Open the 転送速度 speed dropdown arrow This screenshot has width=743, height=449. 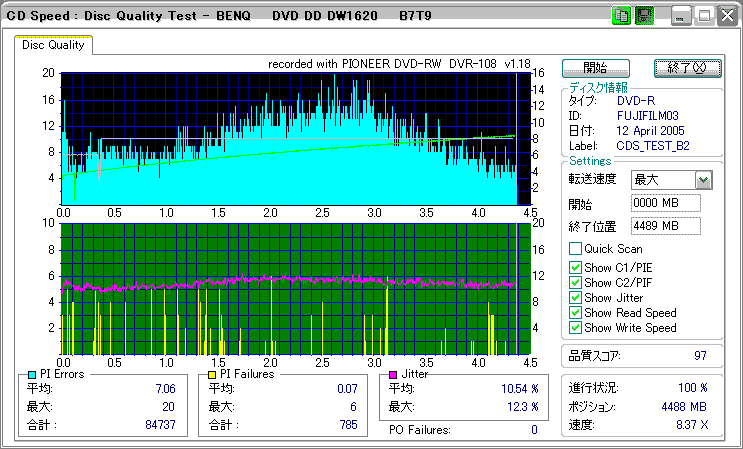[703, 180]
